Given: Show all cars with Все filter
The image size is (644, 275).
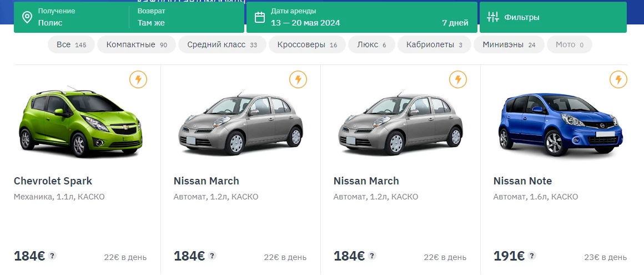Looking at the screenshot, I should click(71, 44).
